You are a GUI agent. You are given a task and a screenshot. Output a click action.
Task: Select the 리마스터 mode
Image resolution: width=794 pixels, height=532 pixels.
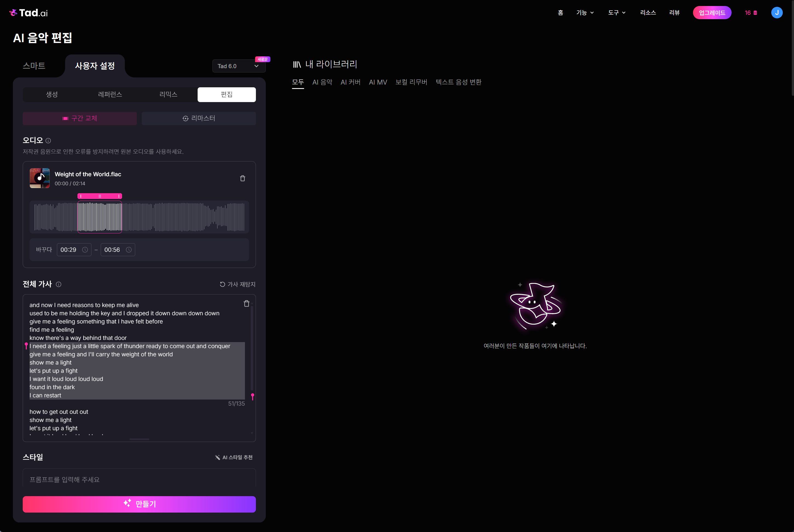[199, 118]
